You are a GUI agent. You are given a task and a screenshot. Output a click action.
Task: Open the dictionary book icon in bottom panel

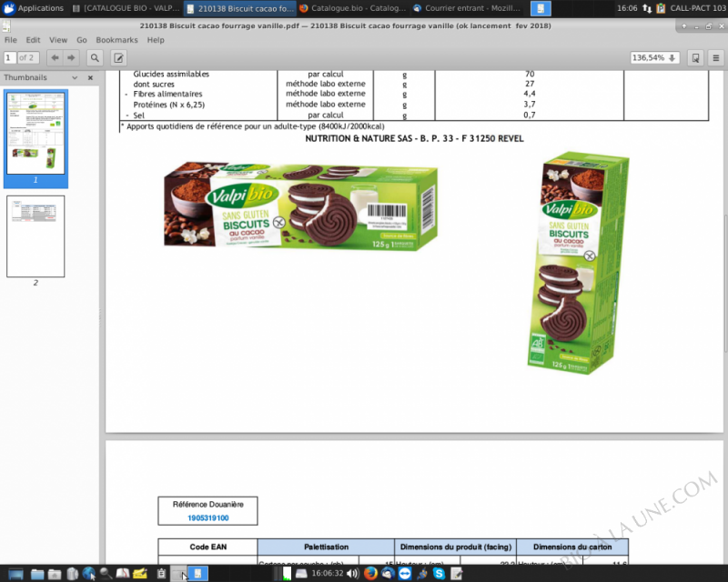point(123,574)
